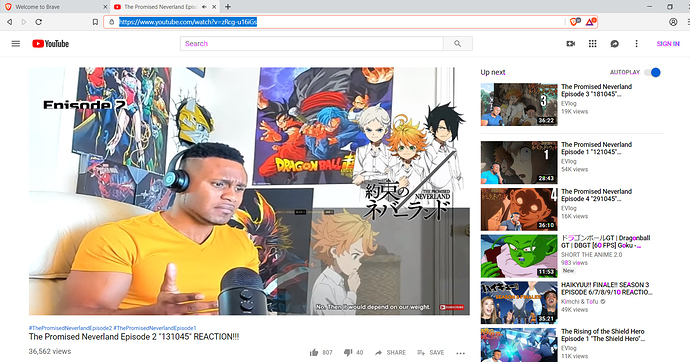Click the YouTube logo to go home
The image size is (690, 362).
click(x=51, y=44)
